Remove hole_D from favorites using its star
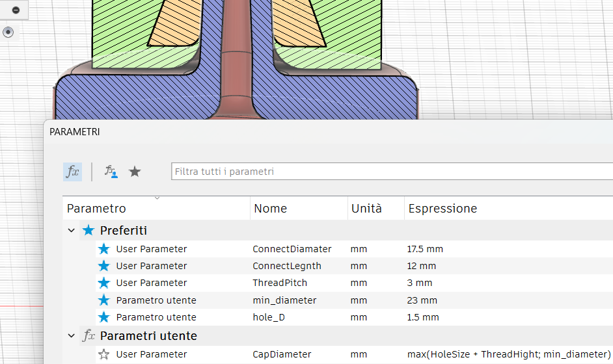 (103, 317)
